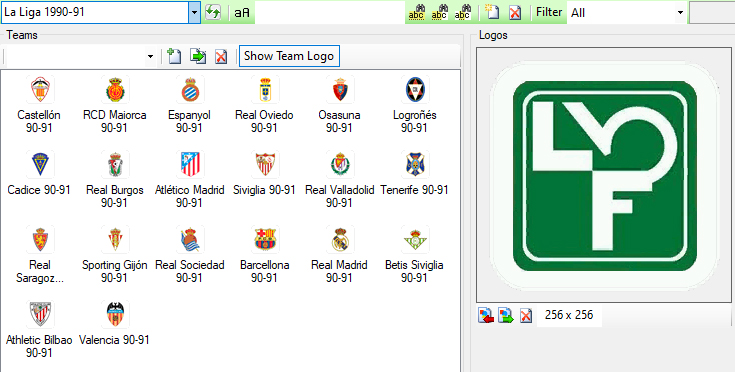
Task: Click the green LFP logo preview image
Action: coord(604,175)
